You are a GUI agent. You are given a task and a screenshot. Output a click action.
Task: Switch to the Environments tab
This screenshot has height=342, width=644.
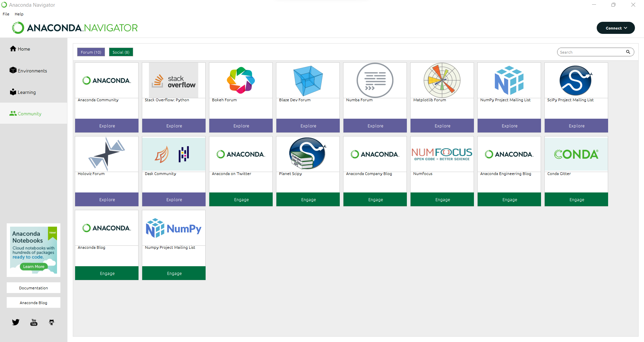(32, 71)
